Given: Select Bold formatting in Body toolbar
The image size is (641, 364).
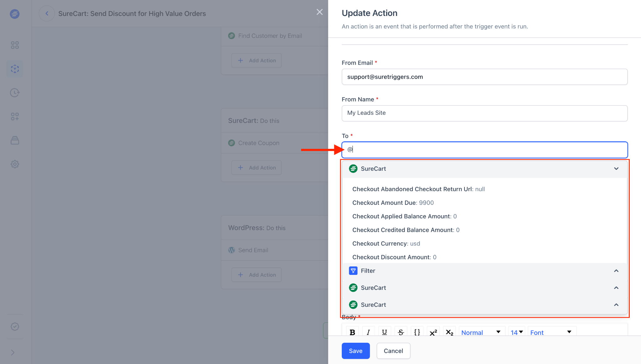Looking at the screenshot, I should click(352, 332).
